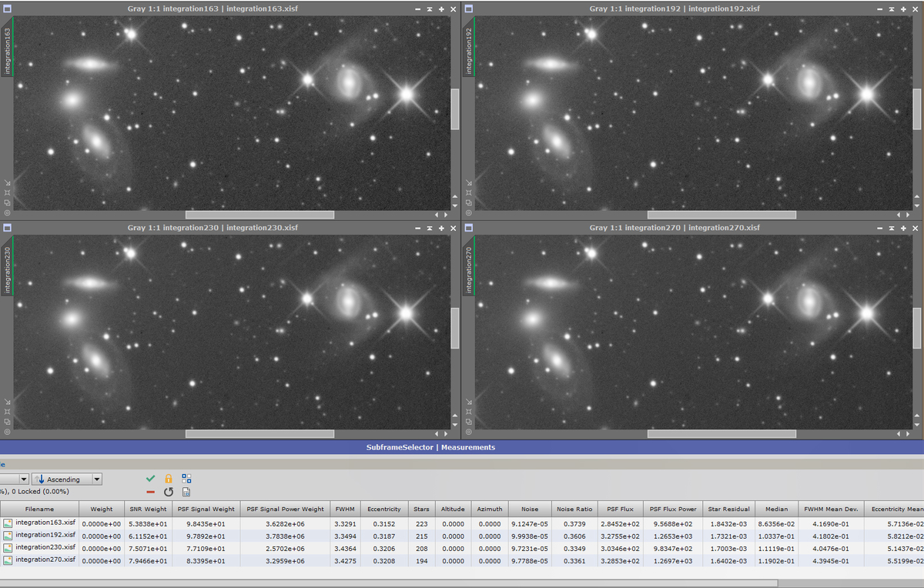The height and width of the screenshot is (588, 924).
Task: Click the fit-view square icon in integration192 window
Action: click(469, 192)
